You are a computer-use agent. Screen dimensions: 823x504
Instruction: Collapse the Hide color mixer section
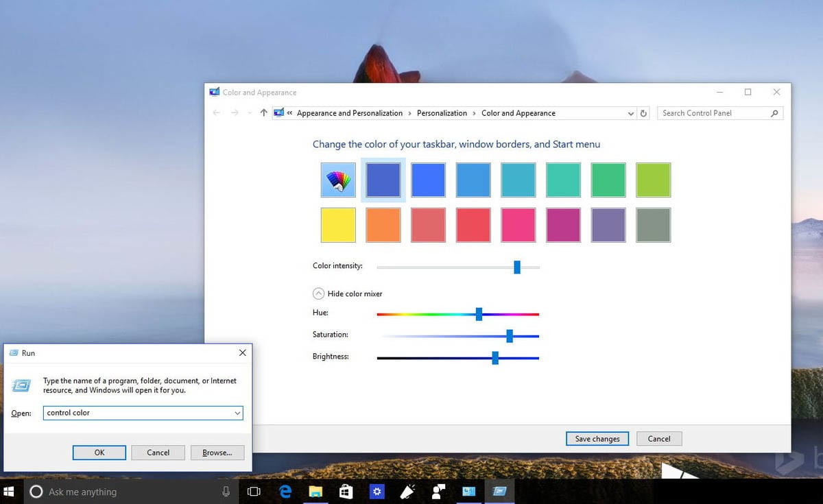pyautogui.click(x=318, y=293)
